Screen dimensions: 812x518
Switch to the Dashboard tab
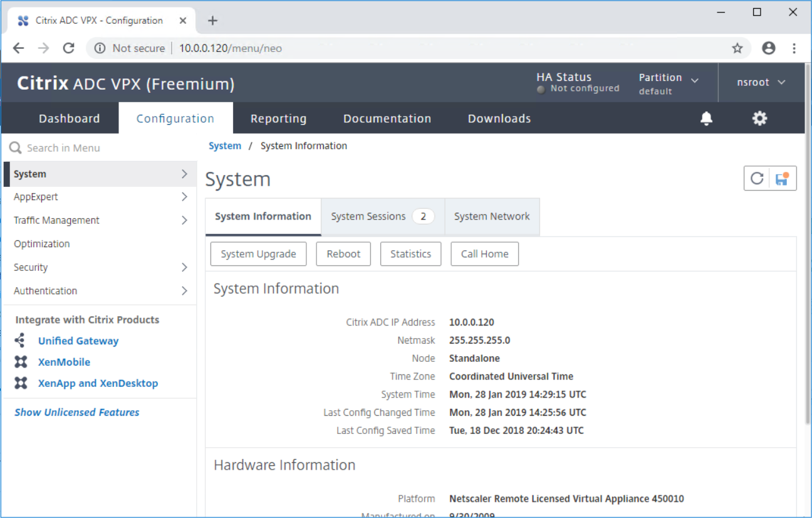point(70,119)
